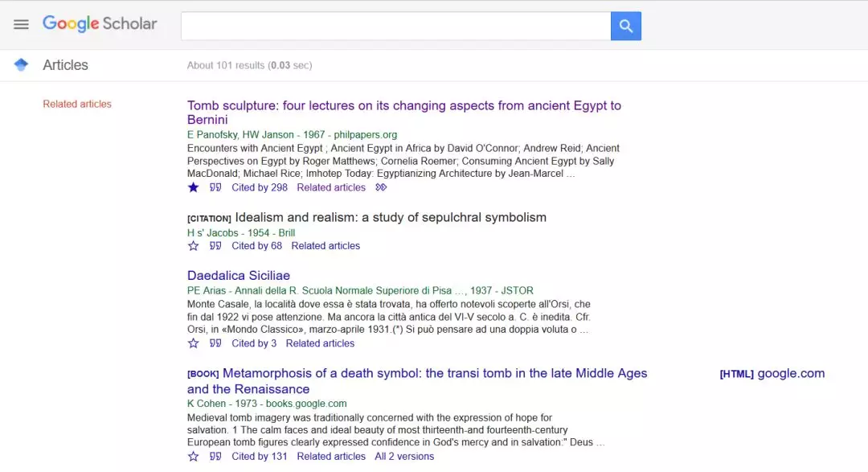
Task: Open the [HTML] google.com full text link
Action: click(772, 373)
